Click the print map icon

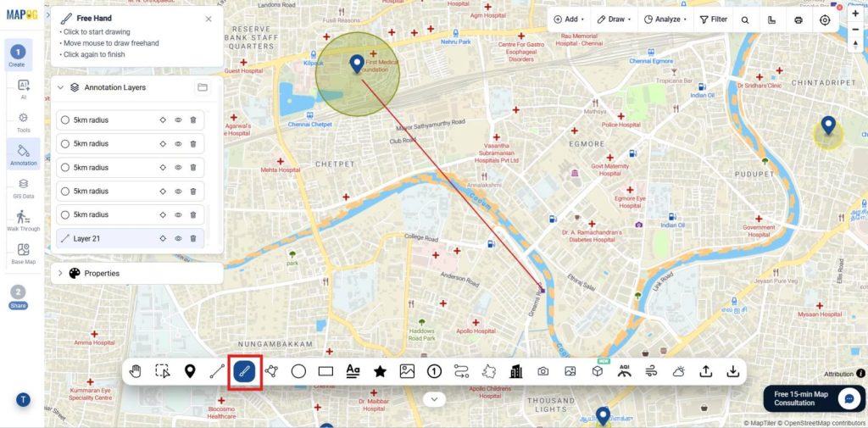coord(798,20)
